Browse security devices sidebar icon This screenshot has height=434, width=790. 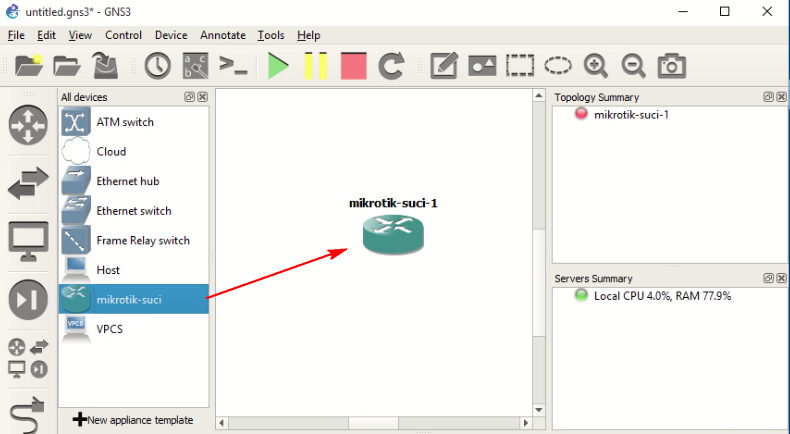coord(28,300)
